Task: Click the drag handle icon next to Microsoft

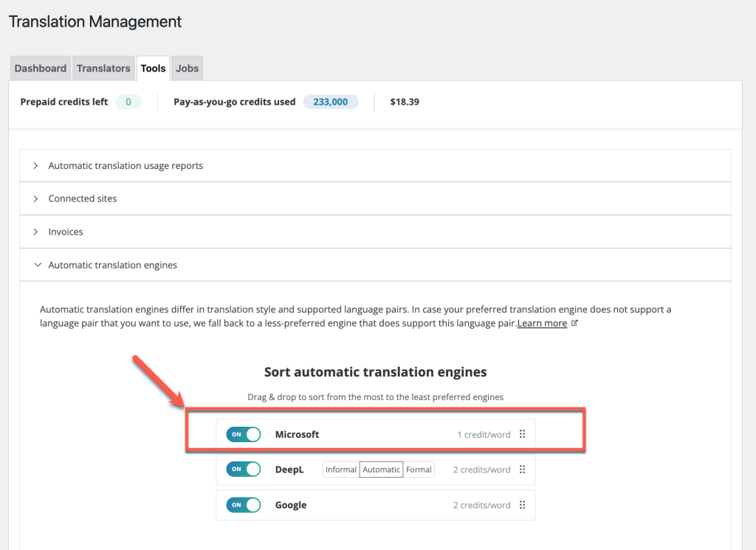Action: tap(522, 434)
